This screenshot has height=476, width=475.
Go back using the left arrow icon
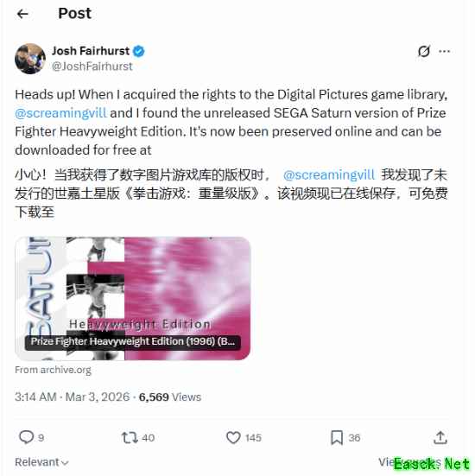(x=22, y=14)
